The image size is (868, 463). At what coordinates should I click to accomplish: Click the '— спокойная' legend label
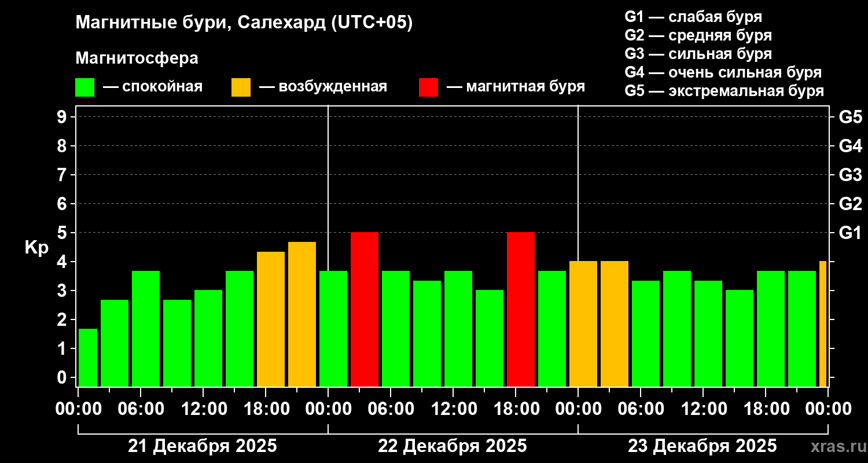coord(153,87)
